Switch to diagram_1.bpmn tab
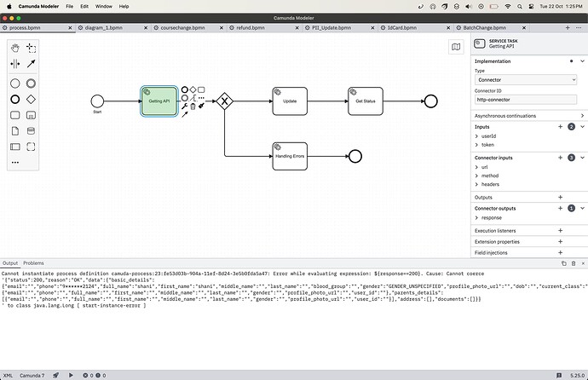This screenshot has height=380, width=588. point(103,28)
